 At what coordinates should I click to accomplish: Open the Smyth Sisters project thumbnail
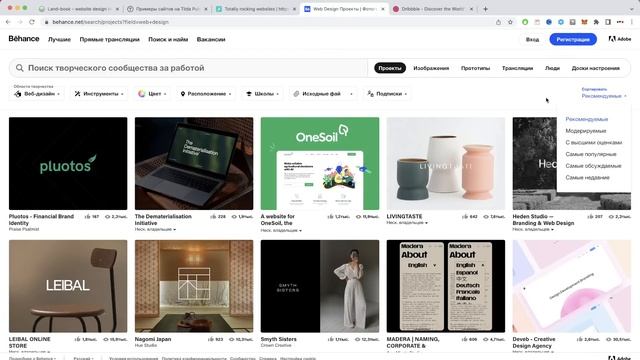click(320, 286)
